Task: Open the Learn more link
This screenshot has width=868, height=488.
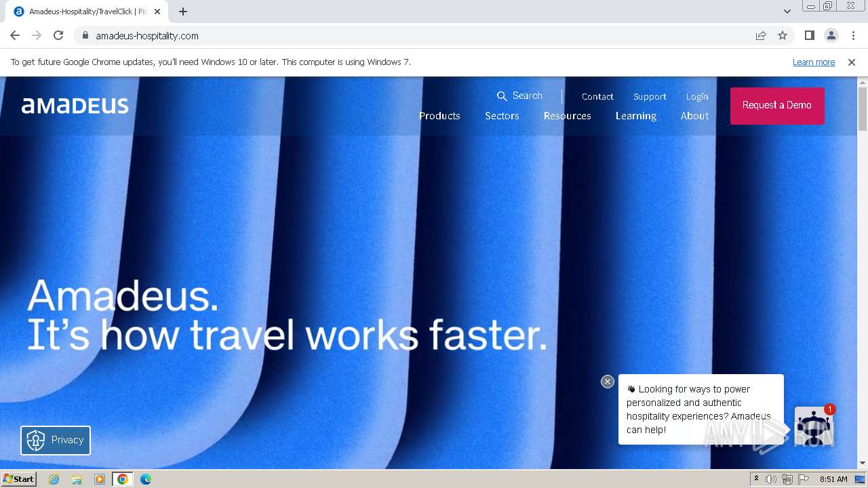Action: coord(814,62)
